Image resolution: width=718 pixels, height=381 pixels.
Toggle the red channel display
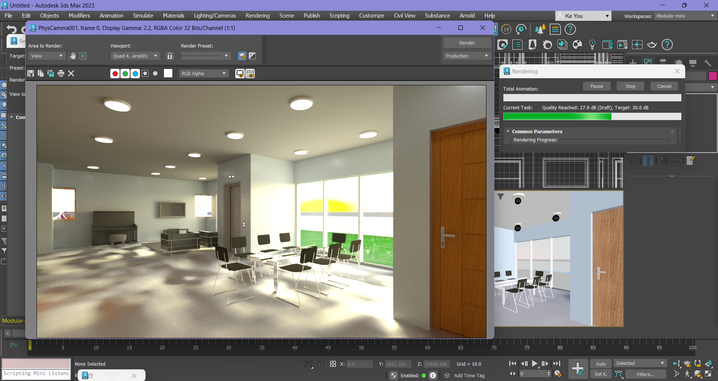(115, 73)
